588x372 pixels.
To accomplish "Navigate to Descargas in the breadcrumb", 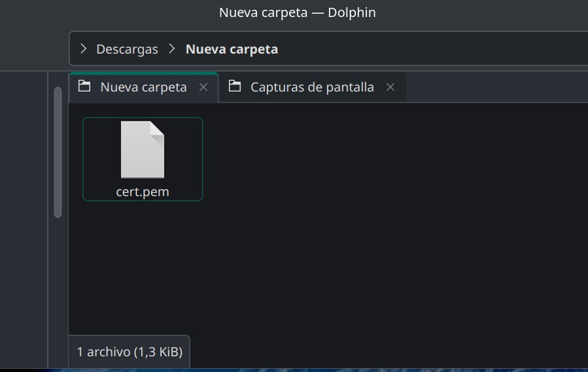I will 127,49.
